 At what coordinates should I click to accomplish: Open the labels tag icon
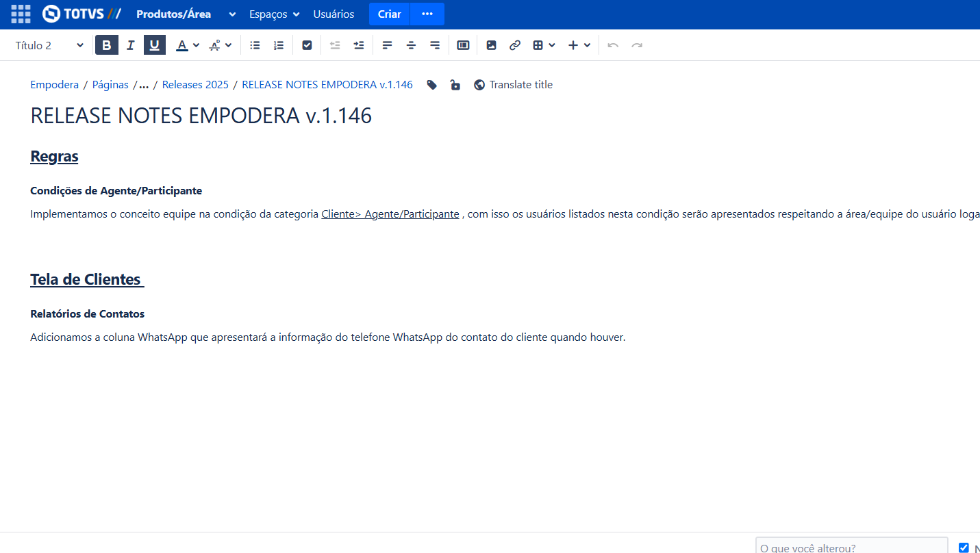point(431,85)
